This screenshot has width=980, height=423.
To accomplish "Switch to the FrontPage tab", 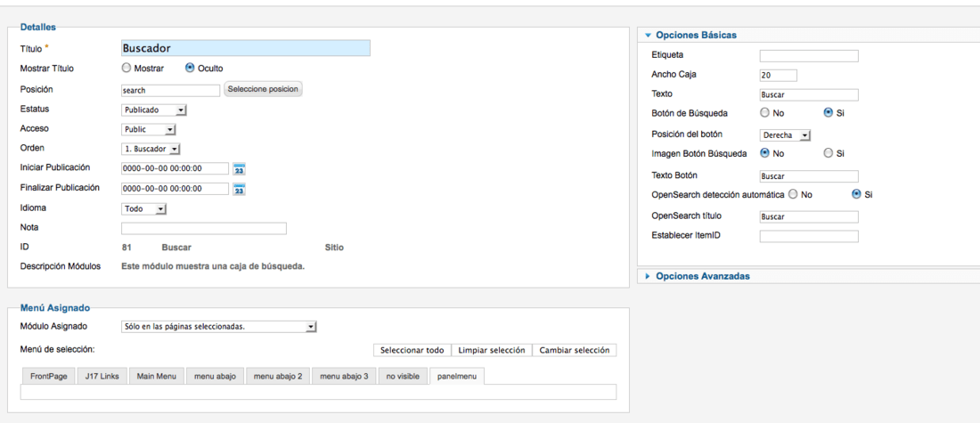I will [49, 377].
